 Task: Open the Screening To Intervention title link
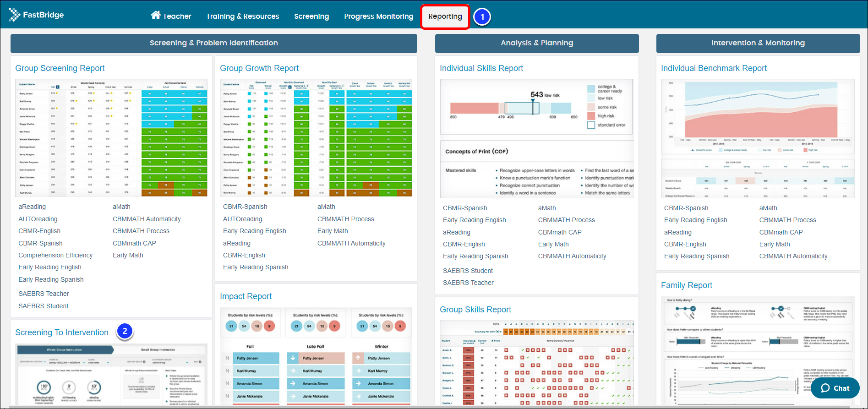[x=62, y=333]
